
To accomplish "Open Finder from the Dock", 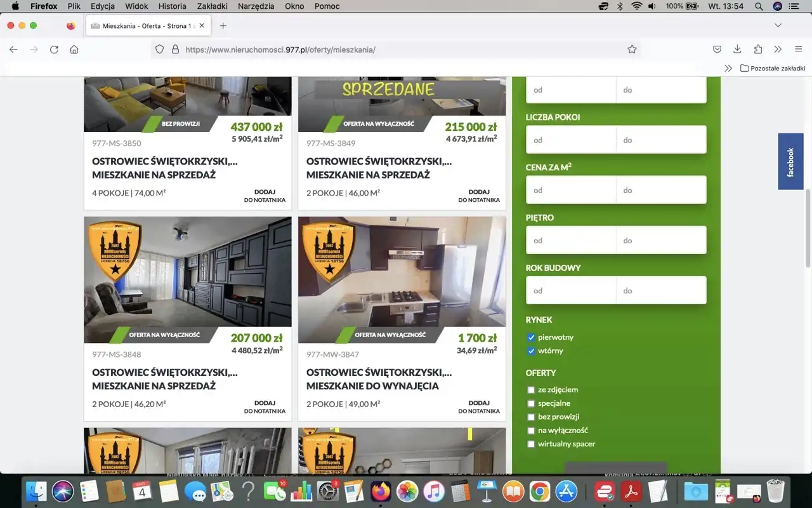I will coord(36,491).
